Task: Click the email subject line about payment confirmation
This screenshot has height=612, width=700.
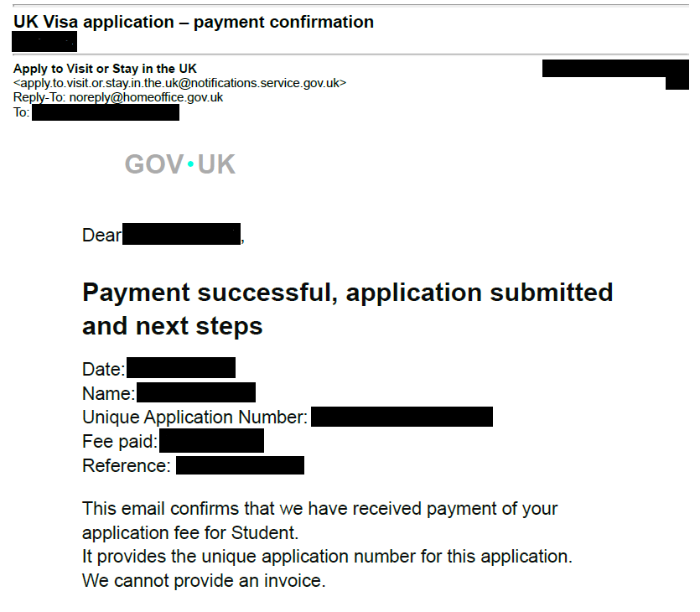Action: (194, 23)
